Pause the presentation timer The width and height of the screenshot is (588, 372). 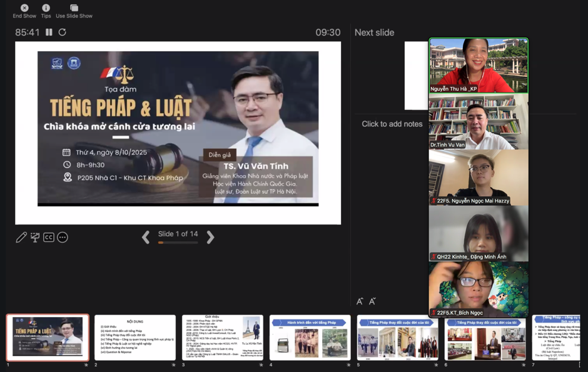tap(49, 32)
